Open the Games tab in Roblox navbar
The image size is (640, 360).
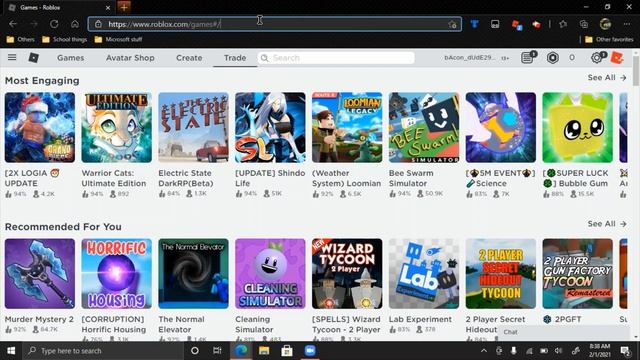(71, 58)
